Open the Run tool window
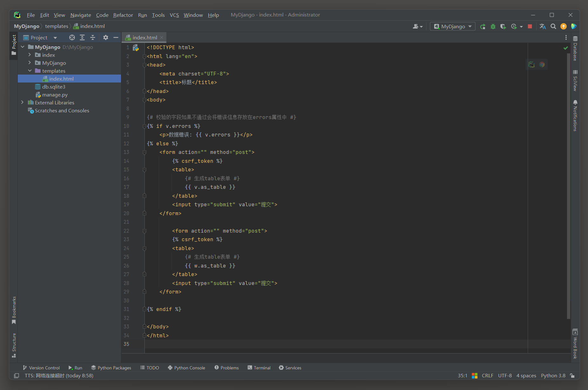 [x=75, y=368]
